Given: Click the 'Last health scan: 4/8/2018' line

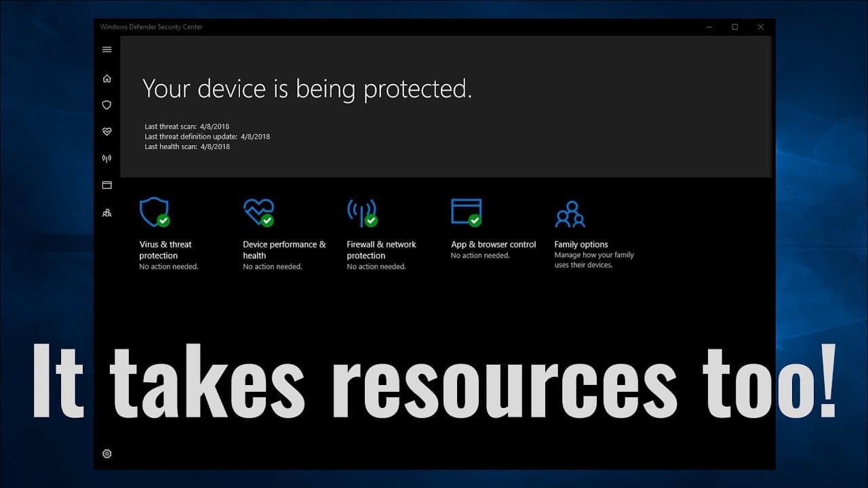Looking at the screenshot, I should coord(187,146).
